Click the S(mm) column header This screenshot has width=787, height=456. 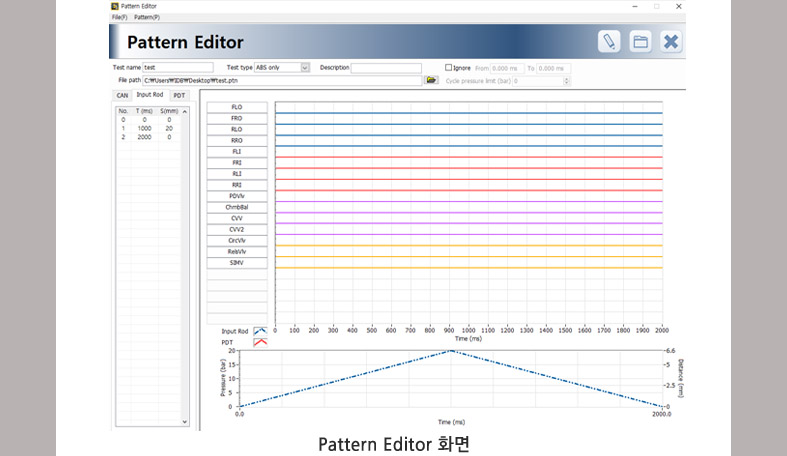coord(169,111)
